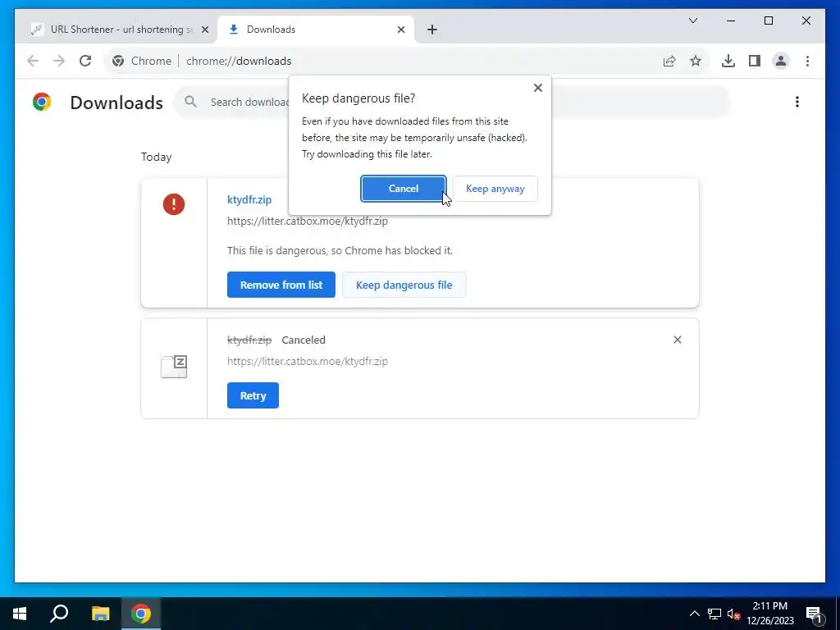Screen dimensions: 840x630
Task: Open the profile avatar menu
Action: (781, 61)
